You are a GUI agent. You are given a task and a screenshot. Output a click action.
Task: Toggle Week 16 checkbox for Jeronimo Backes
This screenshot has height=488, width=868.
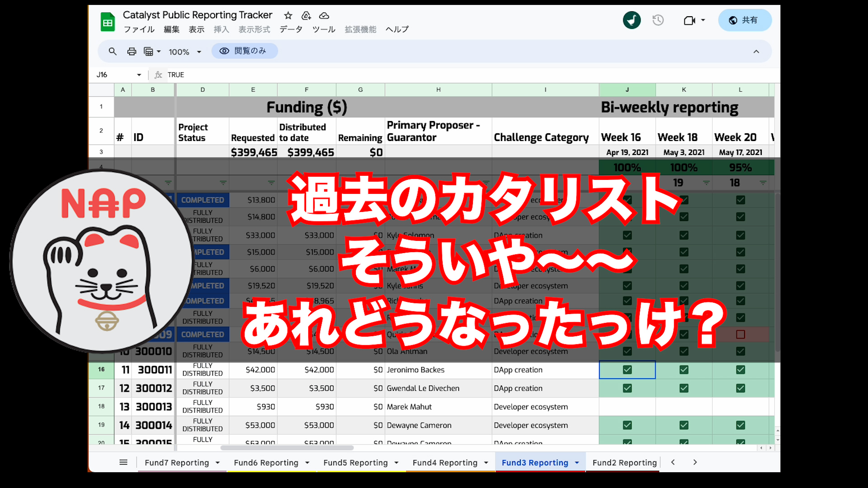click(627, 370)
